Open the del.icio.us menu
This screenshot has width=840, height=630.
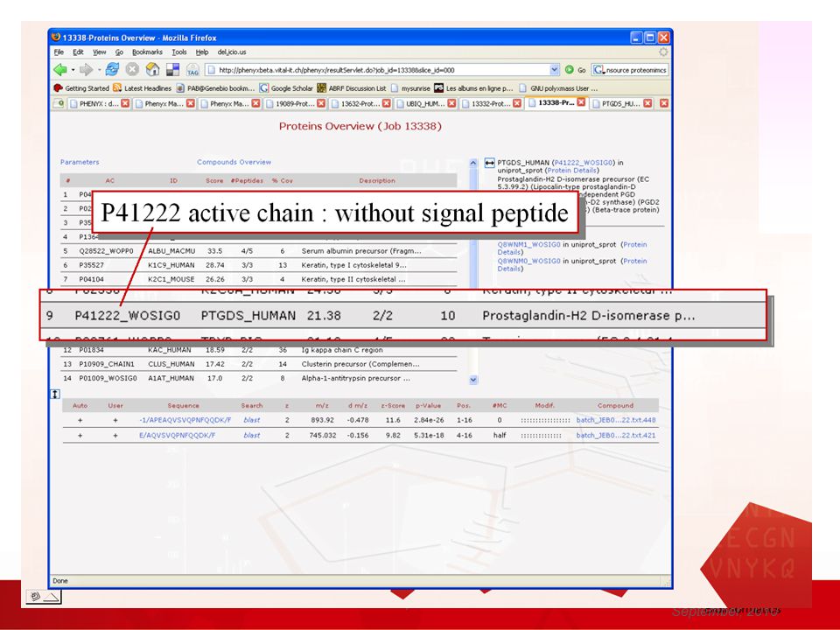pos(232,52)
